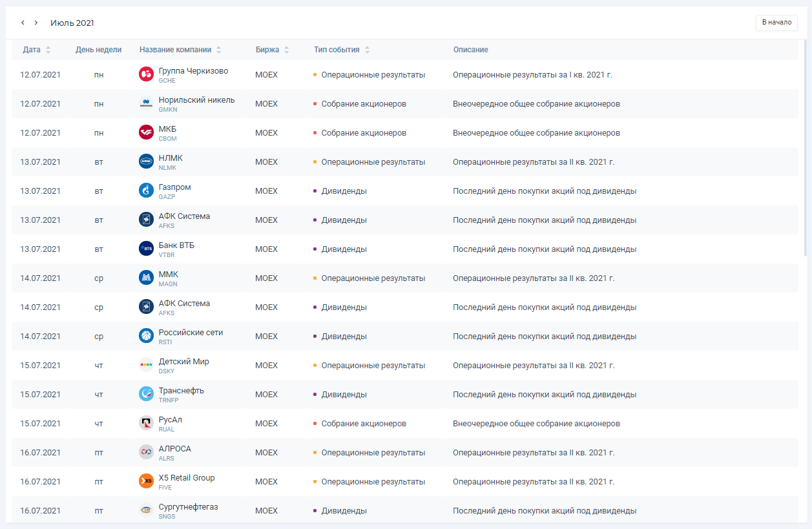Click X5 Retail Group logo
This screenshot has width=812, height=529.
[146, 481]
